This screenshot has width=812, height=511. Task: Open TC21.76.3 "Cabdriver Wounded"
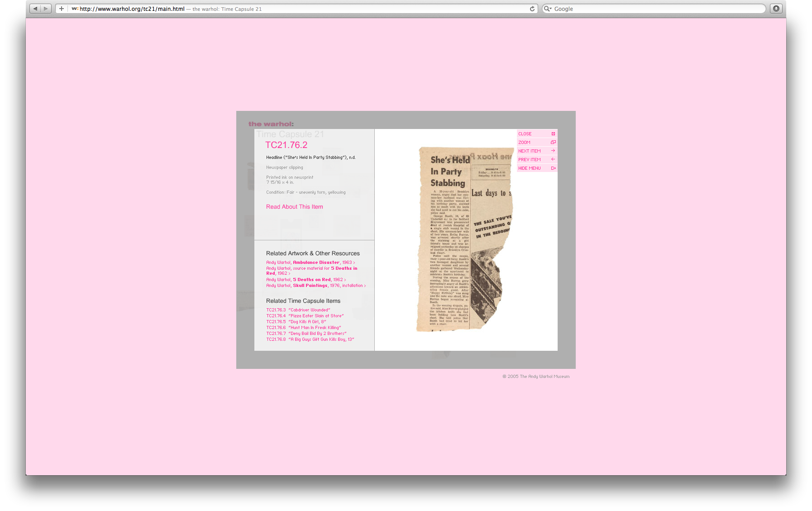click(x=298, y=310)
